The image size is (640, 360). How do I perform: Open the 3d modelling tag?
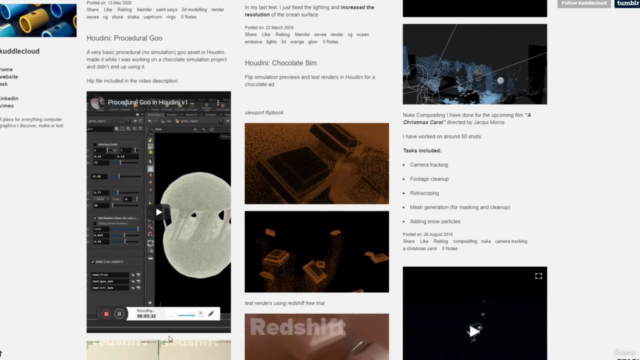(x=194, y=9)
